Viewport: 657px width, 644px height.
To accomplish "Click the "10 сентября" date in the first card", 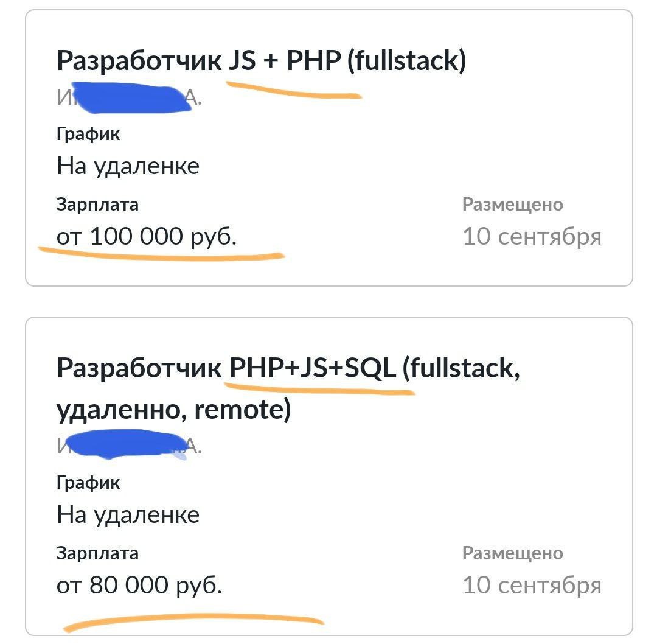I will pos(532,236).
